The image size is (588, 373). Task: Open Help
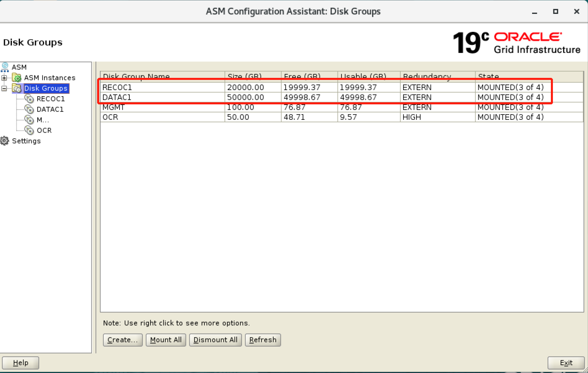(x=20, y=363)
